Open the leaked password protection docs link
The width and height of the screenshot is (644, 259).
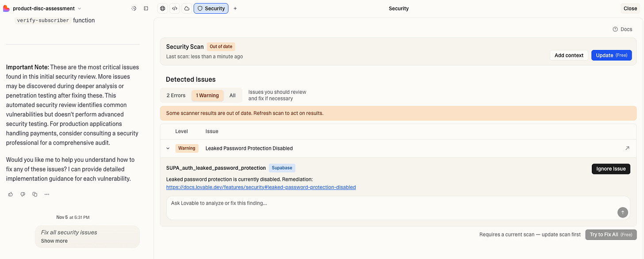click(261, 187)
